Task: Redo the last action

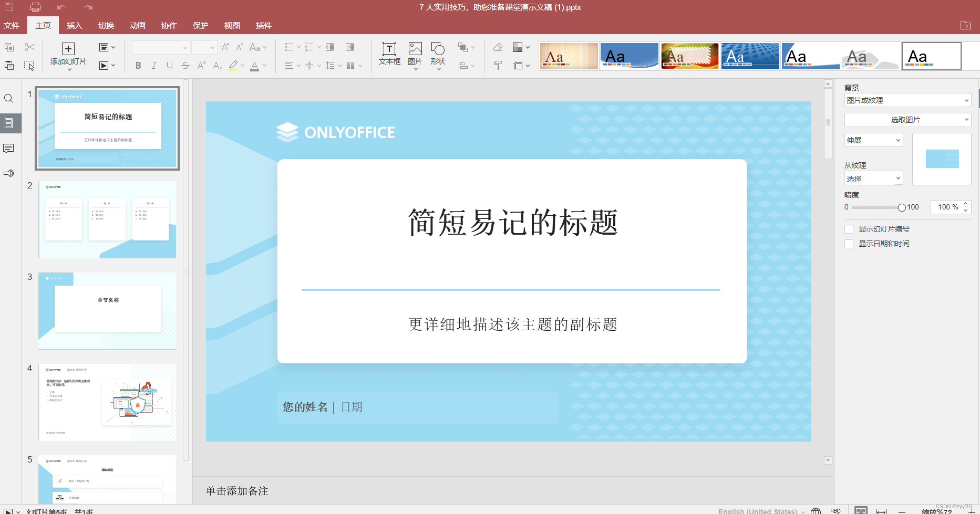Action: pos(88,7)
